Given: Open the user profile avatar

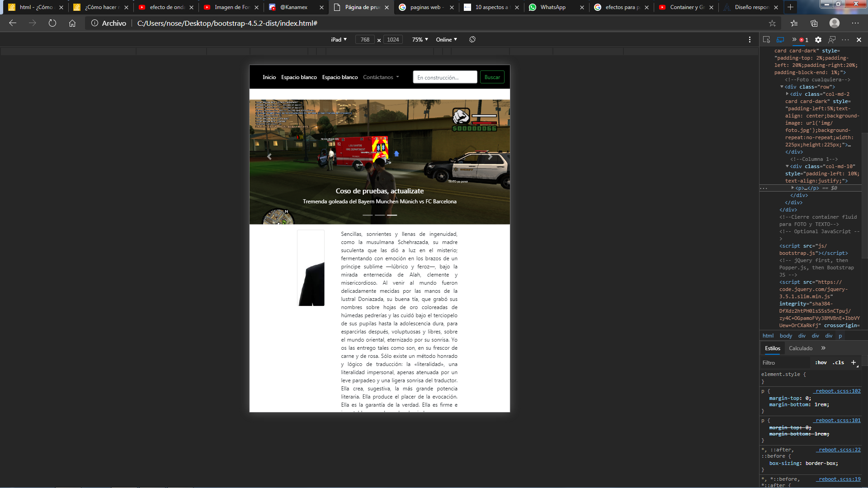Looking at the screenshot, I should click(835, 23).
